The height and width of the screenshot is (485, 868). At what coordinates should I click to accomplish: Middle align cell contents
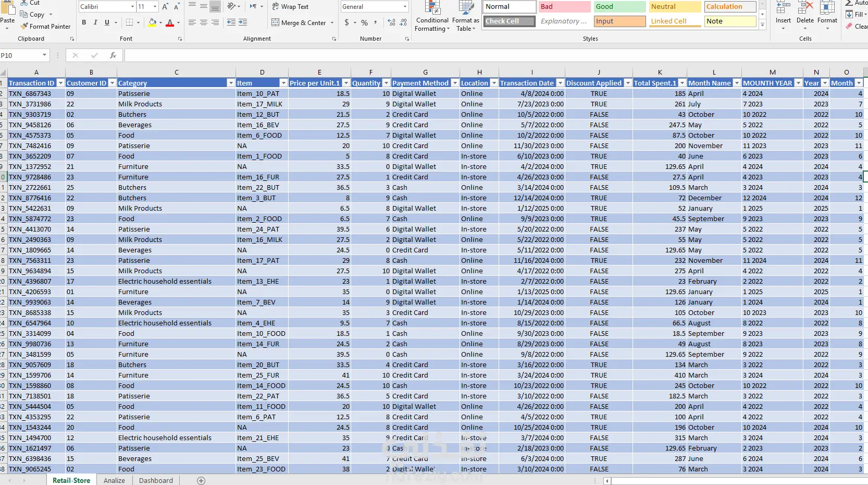[204, 6]
